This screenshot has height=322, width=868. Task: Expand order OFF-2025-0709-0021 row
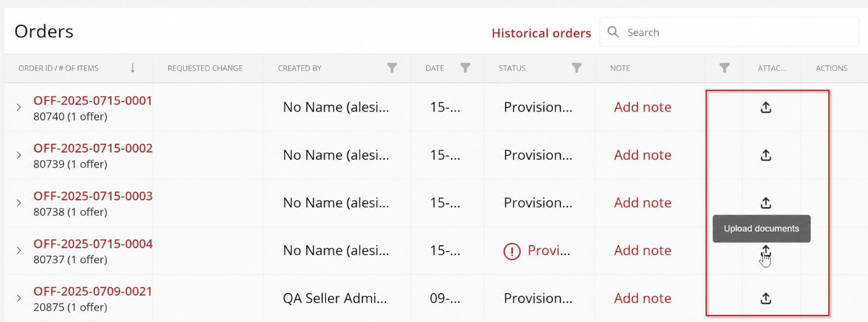(19, 298)
